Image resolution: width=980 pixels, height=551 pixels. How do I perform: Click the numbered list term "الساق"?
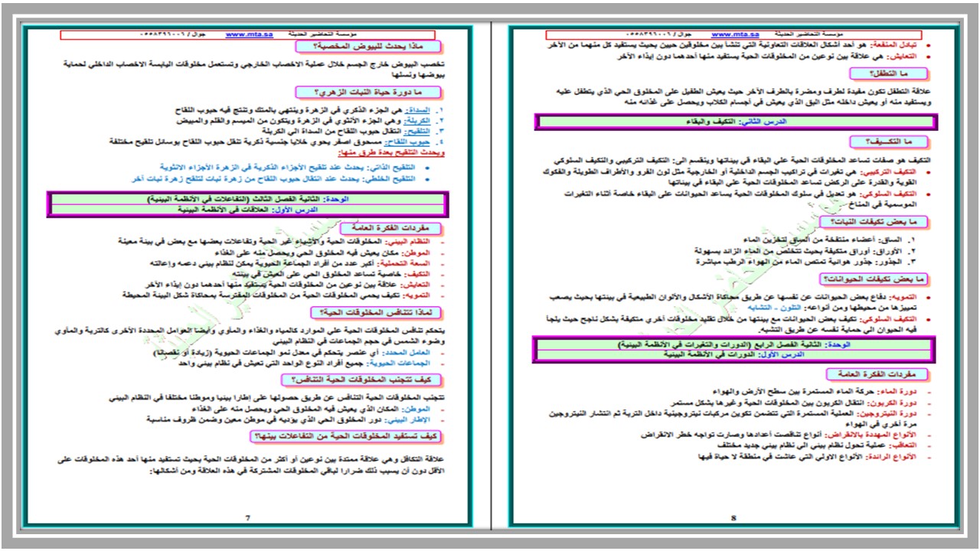[x=891, y=240]
